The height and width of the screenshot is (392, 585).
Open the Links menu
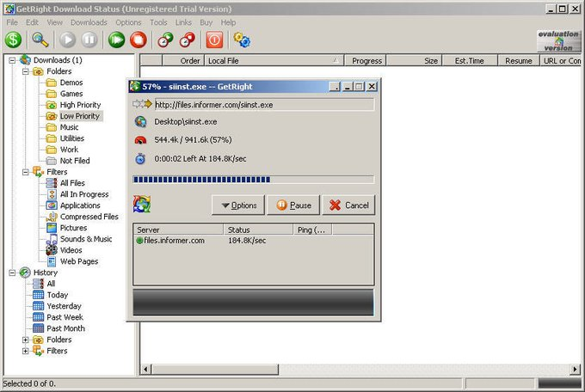(183, 22)
